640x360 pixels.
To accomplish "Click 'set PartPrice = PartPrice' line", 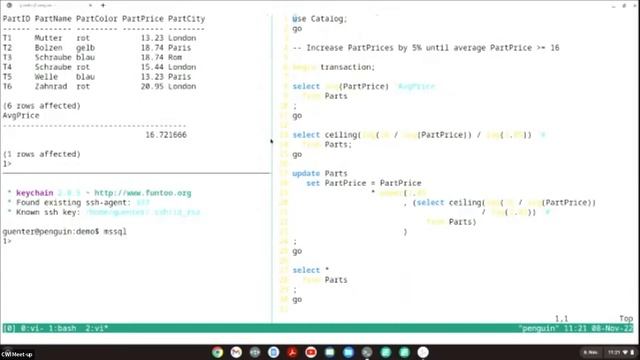I will pyautogui.click(x=364, y=183).
